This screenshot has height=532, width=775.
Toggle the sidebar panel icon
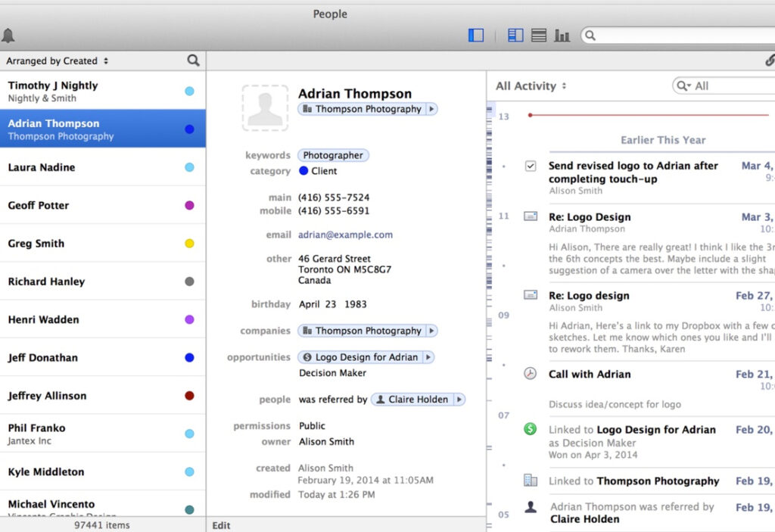[476, 36]
